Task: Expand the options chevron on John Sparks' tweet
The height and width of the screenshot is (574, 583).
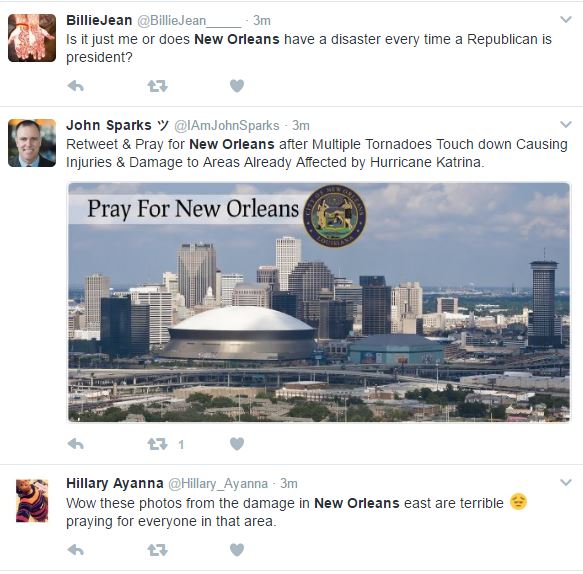Action: point(566,124)
